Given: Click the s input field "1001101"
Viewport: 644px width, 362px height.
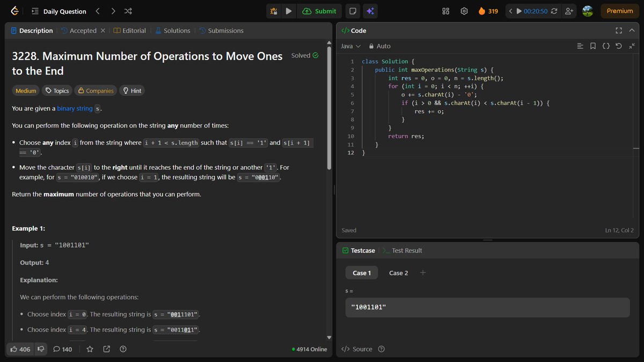Looking at the screenshot, I should coord(487,307).
